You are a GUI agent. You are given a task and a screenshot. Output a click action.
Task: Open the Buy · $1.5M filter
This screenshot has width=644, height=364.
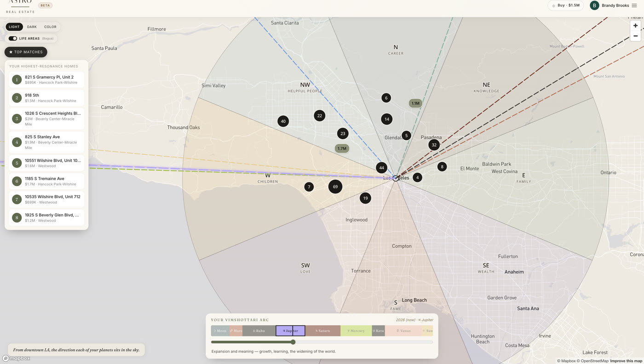click(x=566, y=6)
